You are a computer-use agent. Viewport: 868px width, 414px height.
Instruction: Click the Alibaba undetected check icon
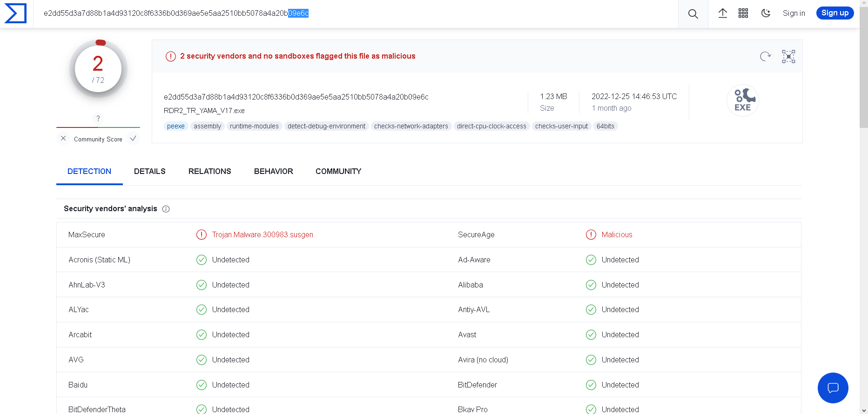[x=591, y=285]
